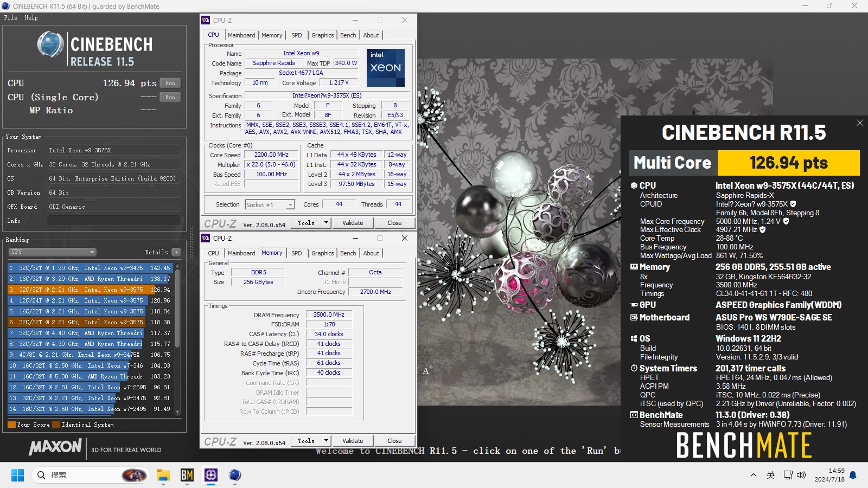Click the bottom CPU-Z title bar icon
The image size is (868, 488).
click(x=206, y=238)
